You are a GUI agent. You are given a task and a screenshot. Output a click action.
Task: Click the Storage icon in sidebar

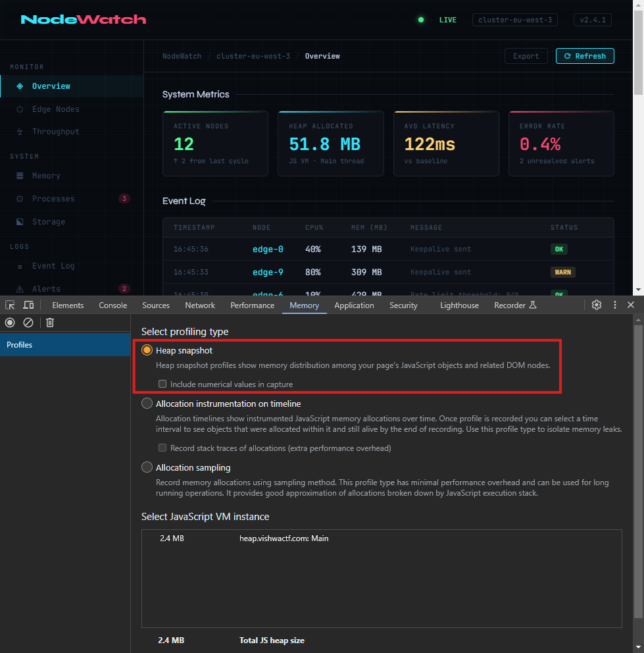(x=20, y=222)
